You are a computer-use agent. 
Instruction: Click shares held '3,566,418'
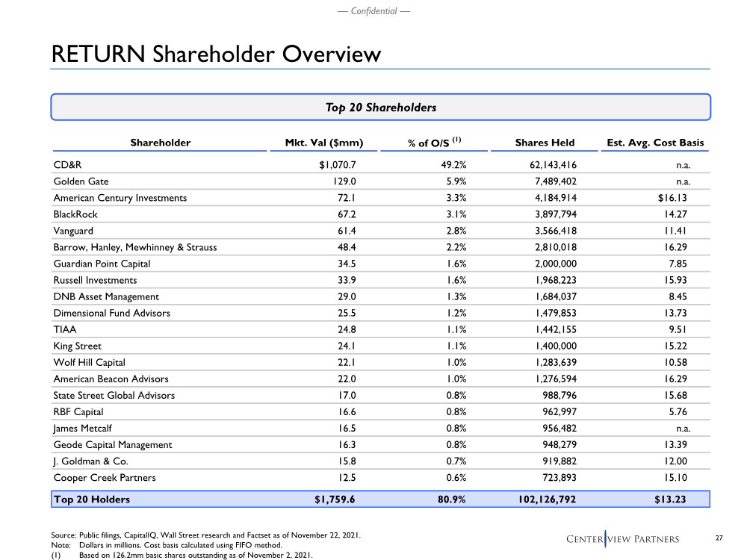click(x=556, y=231)
